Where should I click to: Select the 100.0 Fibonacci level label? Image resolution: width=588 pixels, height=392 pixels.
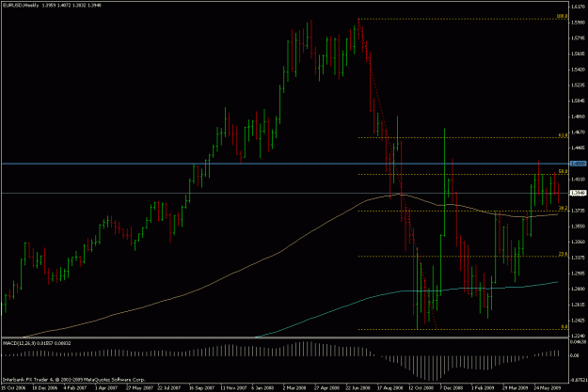(562, 17)
